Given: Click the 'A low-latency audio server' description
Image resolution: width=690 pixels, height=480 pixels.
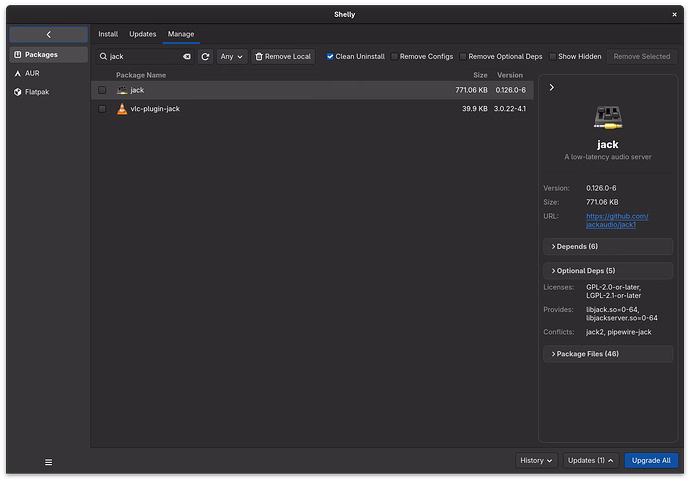Looking at the screenshot, I should 608,157.
